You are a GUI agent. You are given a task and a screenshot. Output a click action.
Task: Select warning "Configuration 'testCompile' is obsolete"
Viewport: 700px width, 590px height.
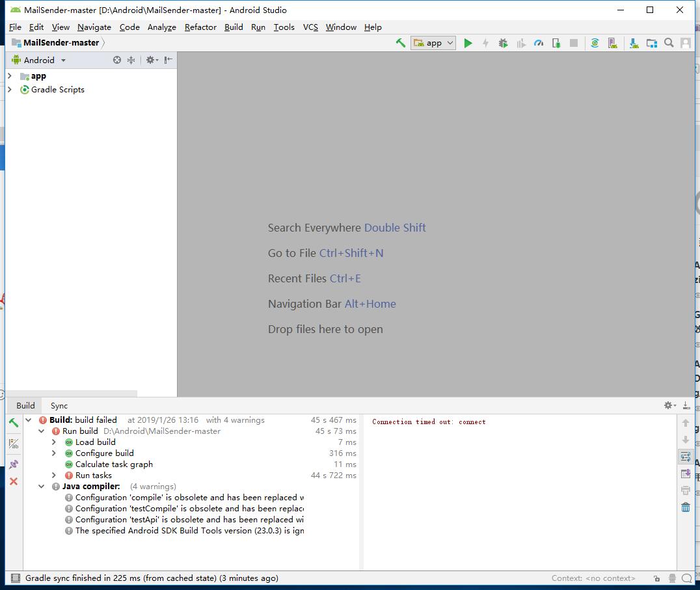(x=191, y=508)
